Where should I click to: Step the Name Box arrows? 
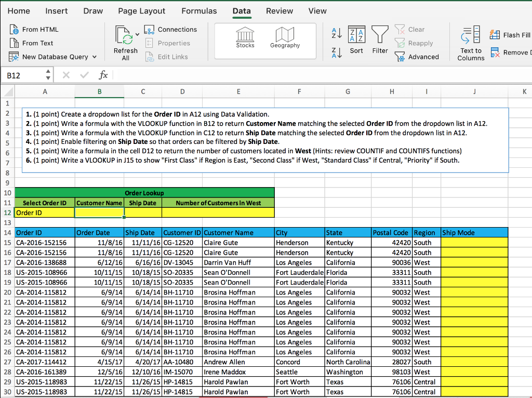[49, 75]
